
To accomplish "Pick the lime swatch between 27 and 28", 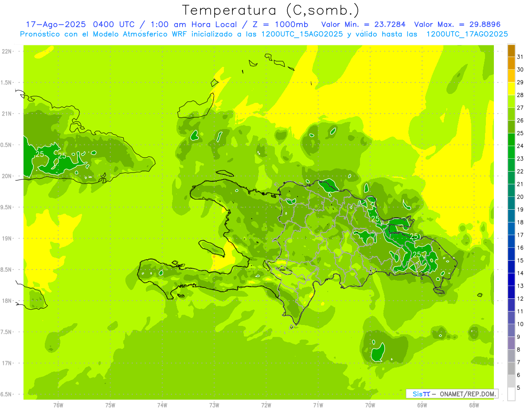I will [511, 102].
